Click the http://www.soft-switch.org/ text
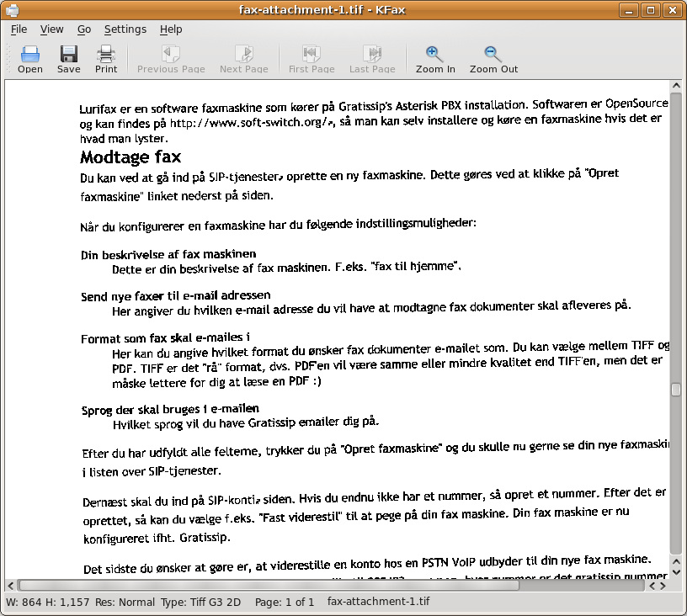This screenshot has height=616, width=687. click(x=250, y=123)
